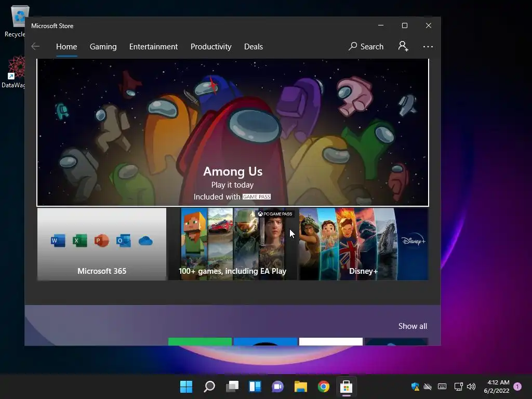The height and width of the screenshot is (399, 532).
Task: Open the clock showing 4:12 AM
Action: pos(497,387)
